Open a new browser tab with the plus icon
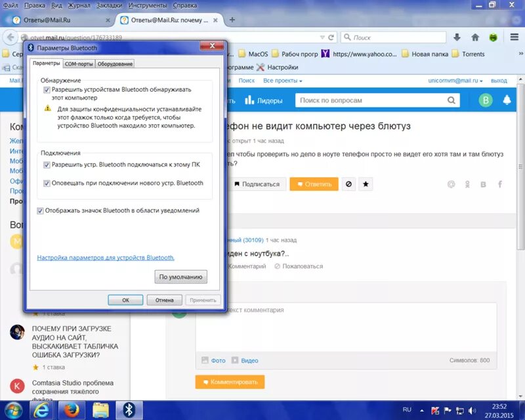525x420 pixels. 232,20
